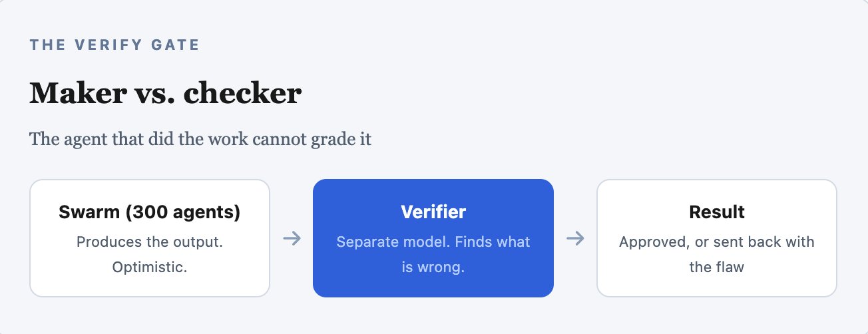This screenshot has height=334, width=868.
Task: Click the arrow between Verifier and Result
Action: click(x=575, y=238)
